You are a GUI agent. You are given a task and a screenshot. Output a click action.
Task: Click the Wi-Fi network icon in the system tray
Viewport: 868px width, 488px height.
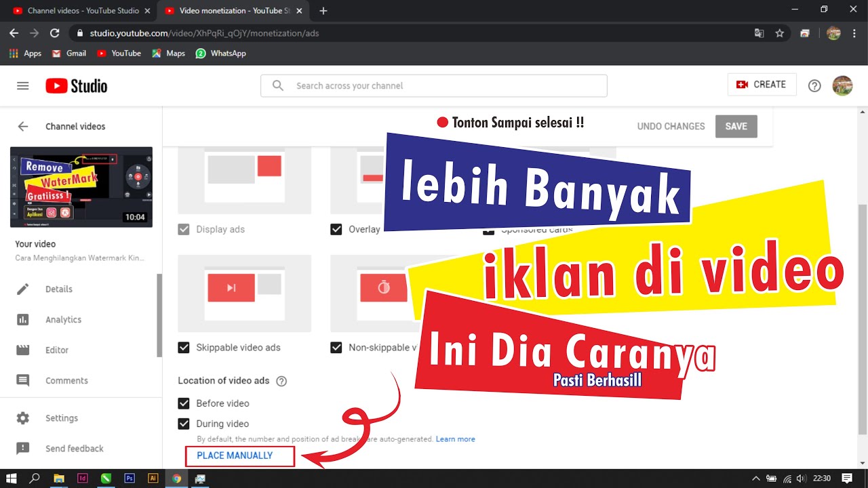tap(787, 479)
